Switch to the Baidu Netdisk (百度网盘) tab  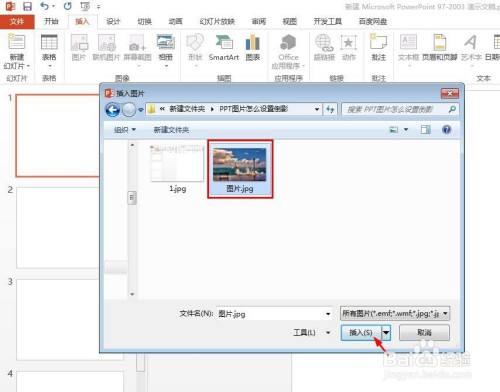coord(373,22)
